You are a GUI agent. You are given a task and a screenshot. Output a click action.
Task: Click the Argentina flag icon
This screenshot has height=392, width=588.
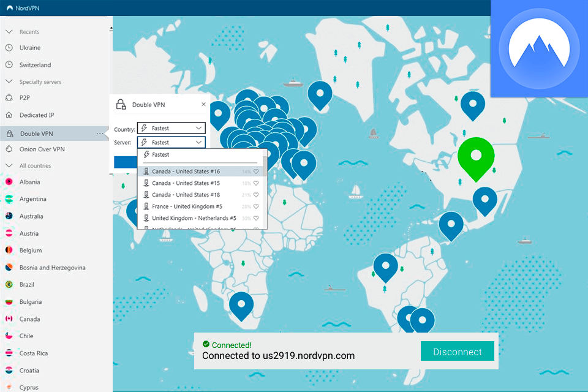tap(9, 199)
